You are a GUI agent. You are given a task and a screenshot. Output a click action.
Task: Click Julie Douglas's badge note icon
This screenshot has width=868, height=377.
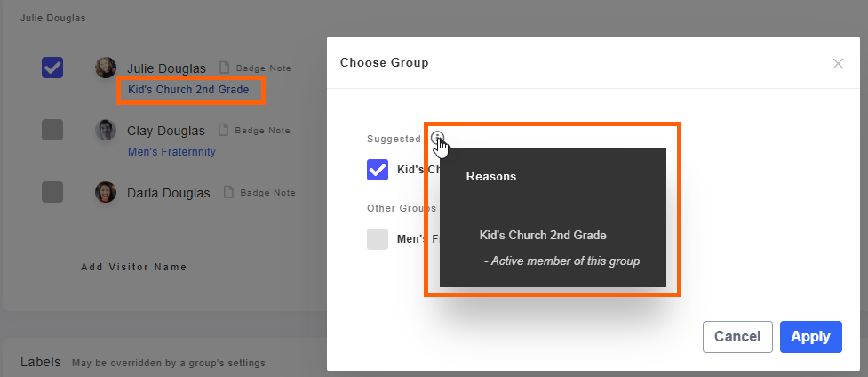click(224, 68)
